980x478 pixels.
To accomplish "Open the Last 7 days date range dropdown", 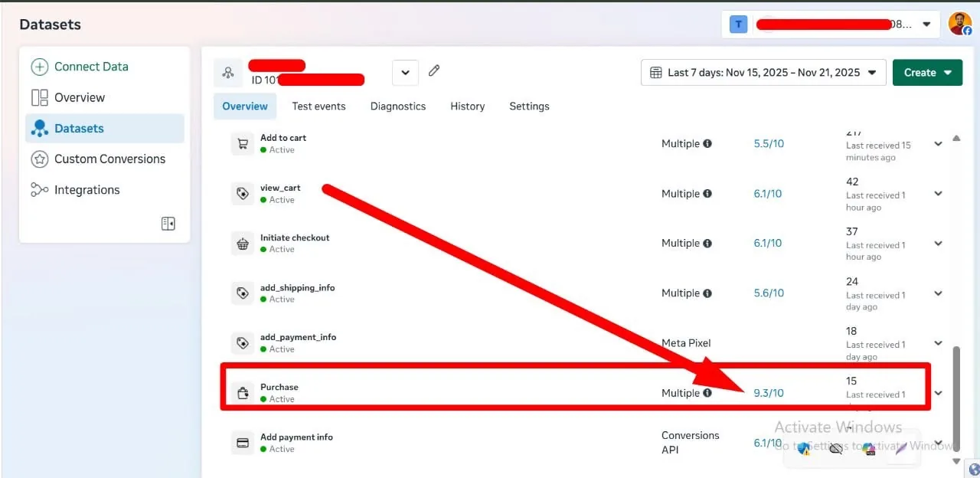I will click(x=763, y=73).
